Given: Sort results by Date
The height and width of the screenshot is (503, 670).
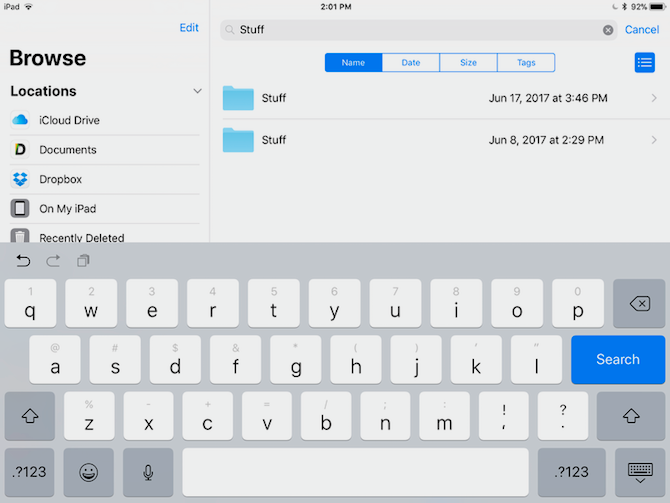Looking at the screenshot, I should [410, 63].
